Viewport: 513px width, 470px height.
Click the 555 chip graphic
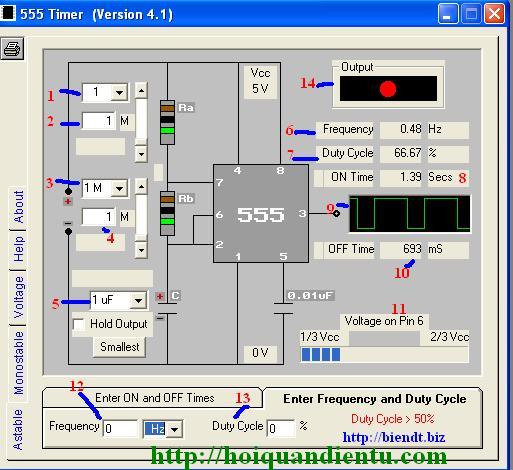coord(261,214)
